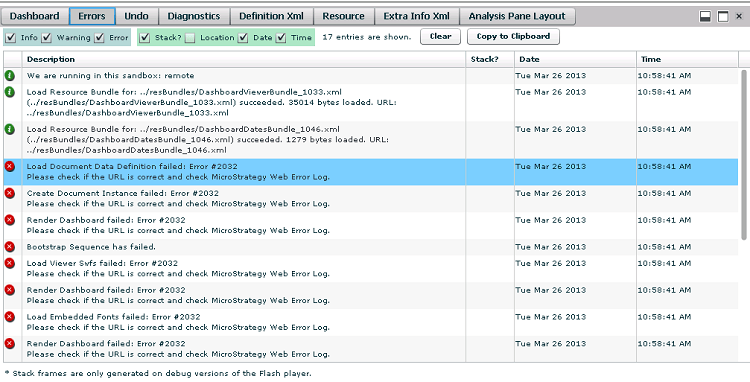Sort by Date column header
Screen dimensions: 750x382
(x=575, y=59)
